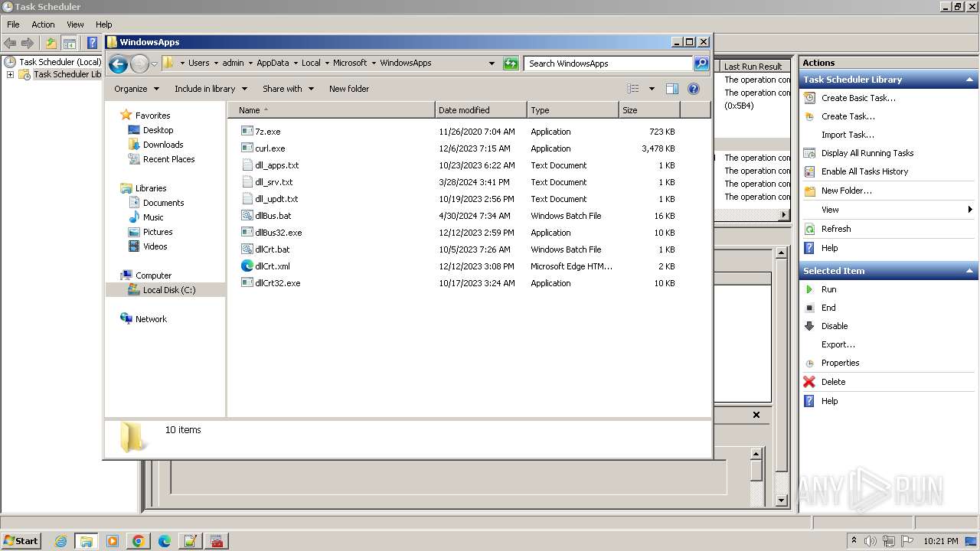Open the address bar history dropdown arrow
This screenshot has height=551, width=980.
pyautogui.click(x=492, y=64)
